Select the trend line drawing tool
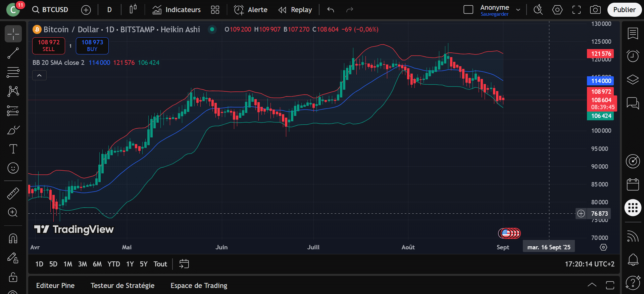Viewport: 644px width, 294px height. click(13, 53)
